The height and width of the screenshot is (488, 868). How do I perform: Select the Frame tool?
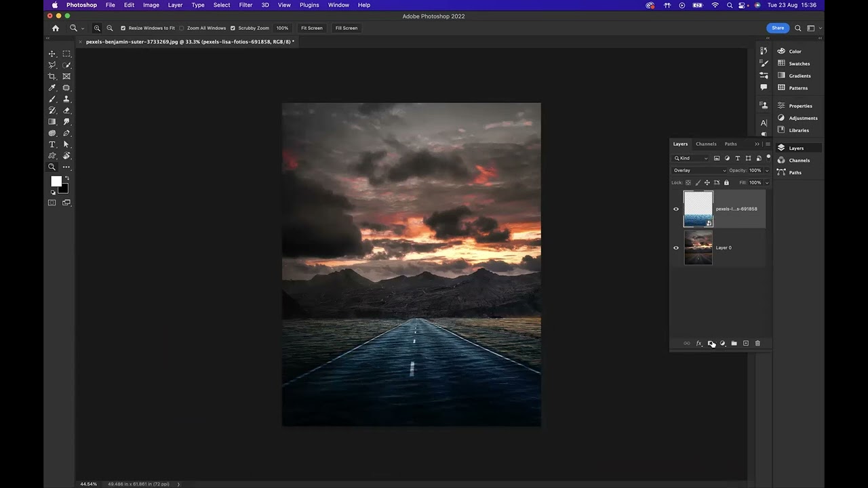coord(66,77)
